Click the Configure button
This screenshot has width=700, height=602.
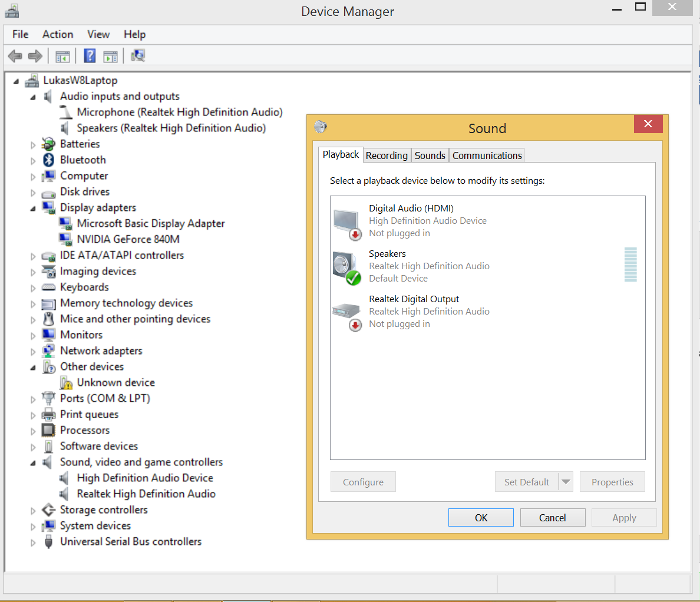click(x=363, y=482)
